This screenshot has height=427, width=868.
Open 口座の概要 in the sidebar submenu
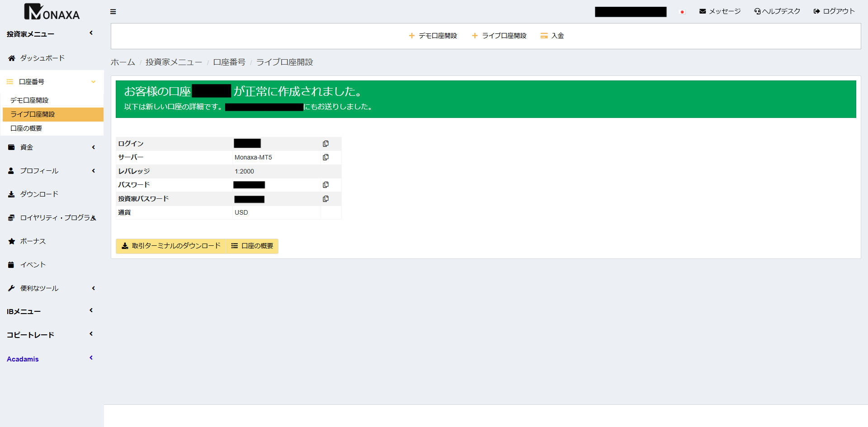point(26,128)
